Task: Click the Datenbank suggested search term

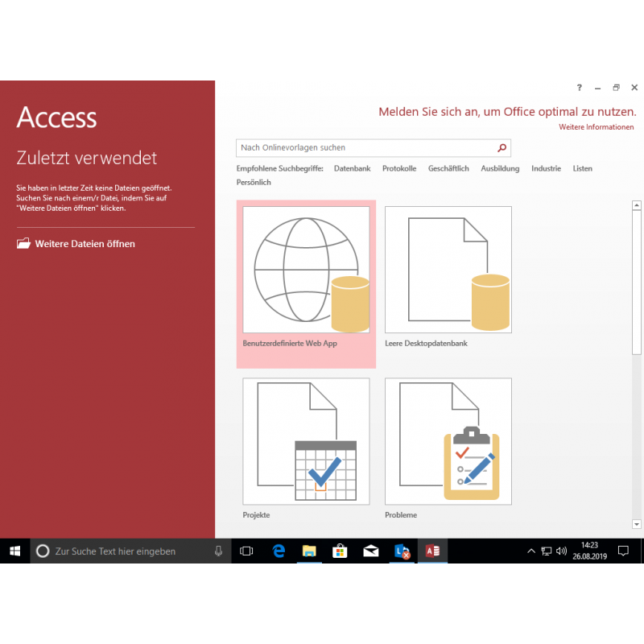Action: pyautogui.click(x=352, y=169)
